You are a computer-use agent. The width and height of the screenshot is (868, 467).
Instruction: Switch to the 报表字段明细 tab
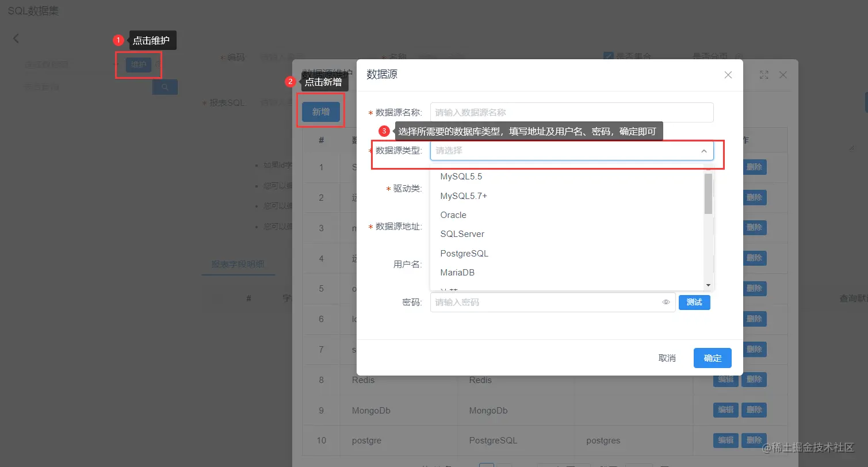pos(238,265)
